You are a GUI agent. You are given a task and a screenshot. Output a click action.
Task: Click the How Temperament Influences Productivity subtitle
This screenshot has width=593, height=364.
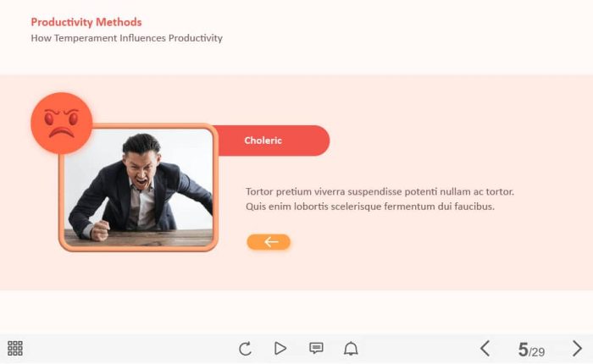[x=127, y=38]
